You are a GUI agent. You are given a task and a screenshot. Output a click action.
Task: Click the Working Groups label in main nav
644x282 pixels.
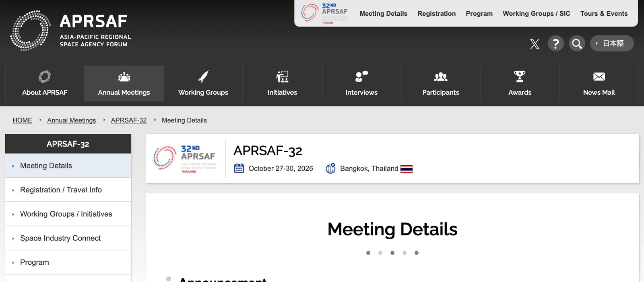[x=203, y=92]
